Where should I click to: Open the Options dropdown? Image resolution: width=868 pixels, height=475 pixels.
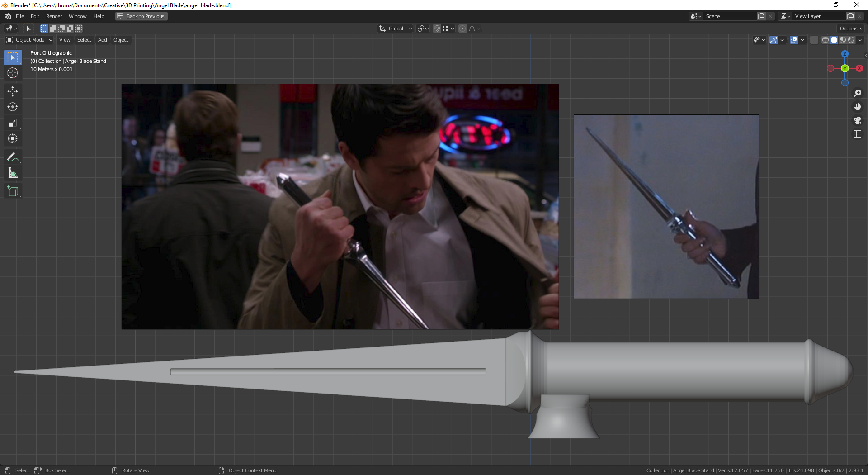point(852,28)
